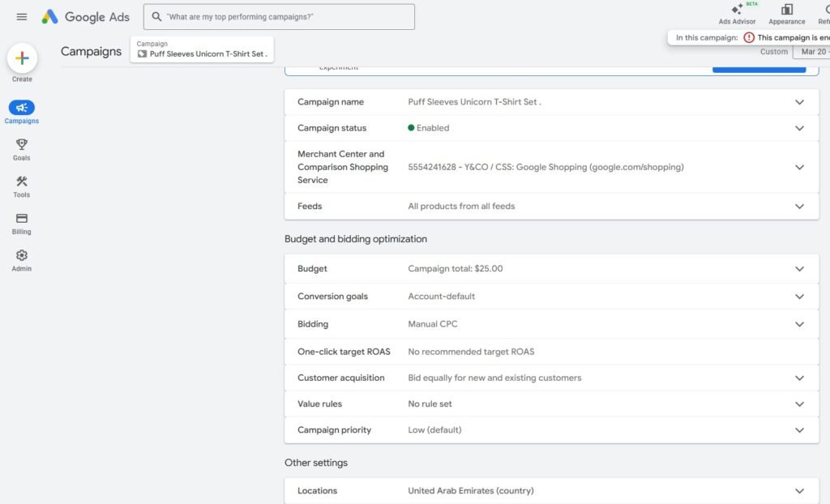The height and width of the screenshot is (504, 830).
Task: Expand the Bidding row
Action: pyautogui.click(x=551, y=324)
